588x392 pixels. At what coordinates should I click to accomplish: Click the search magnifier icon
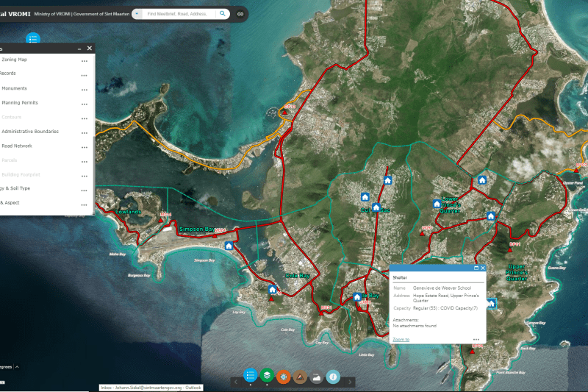223,13
